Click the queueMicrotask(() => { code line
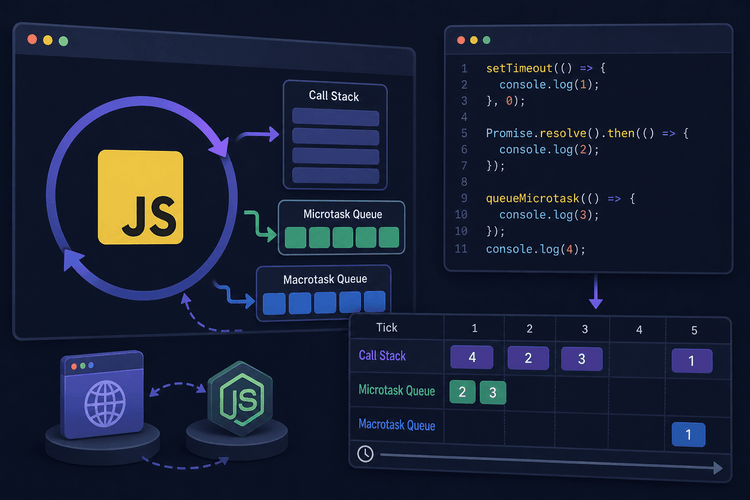The width and height of the screenshot is (750, 500). [x=561, y=199]
